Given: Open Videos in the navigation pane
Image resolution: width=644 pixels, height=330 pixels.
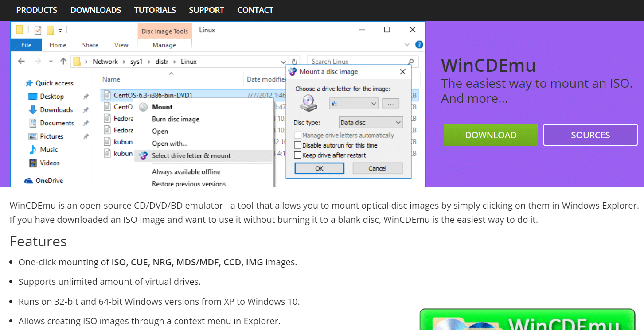Looking at the screenshot, I should coord(44,163).
